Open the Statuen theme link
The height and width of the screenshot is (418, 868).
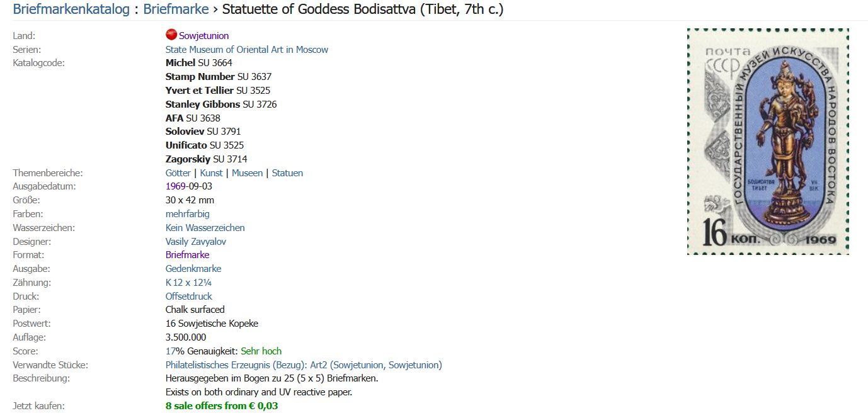[287, 173]
